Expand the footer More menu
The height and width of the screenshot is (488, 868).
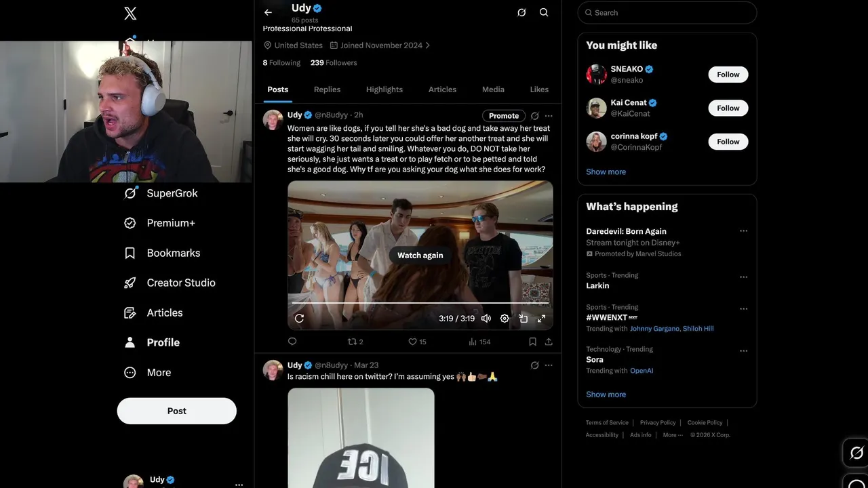[672, 435]
